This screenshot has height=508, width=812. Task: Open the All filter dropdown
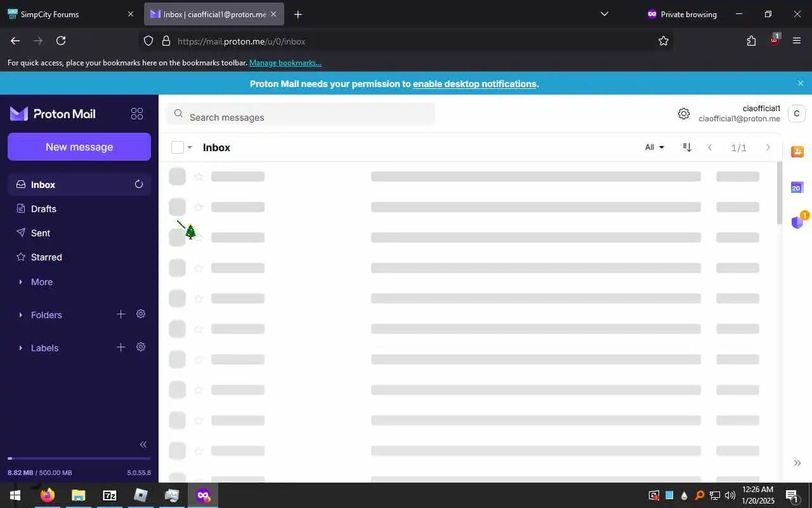pos(655,147)
